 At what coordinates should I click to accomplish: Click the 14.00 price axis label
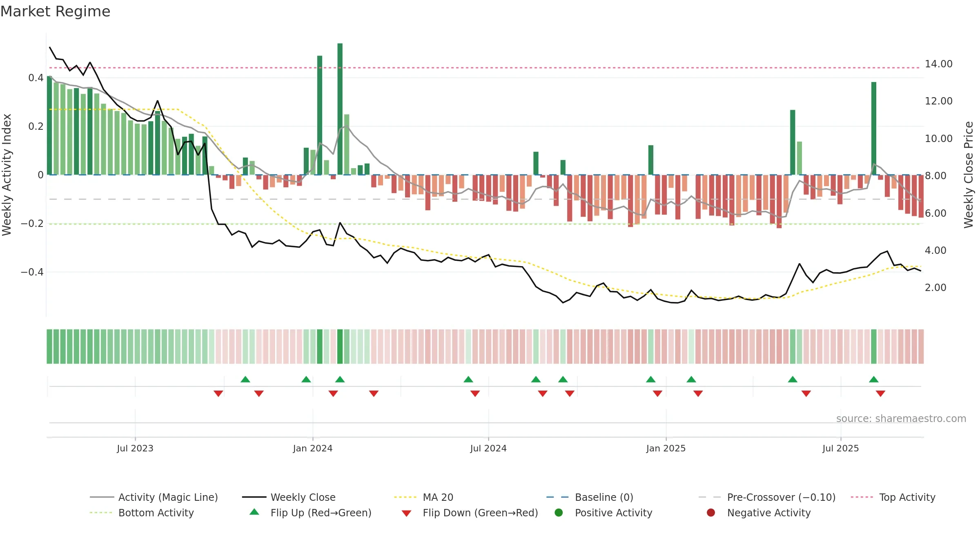(939, 64)
